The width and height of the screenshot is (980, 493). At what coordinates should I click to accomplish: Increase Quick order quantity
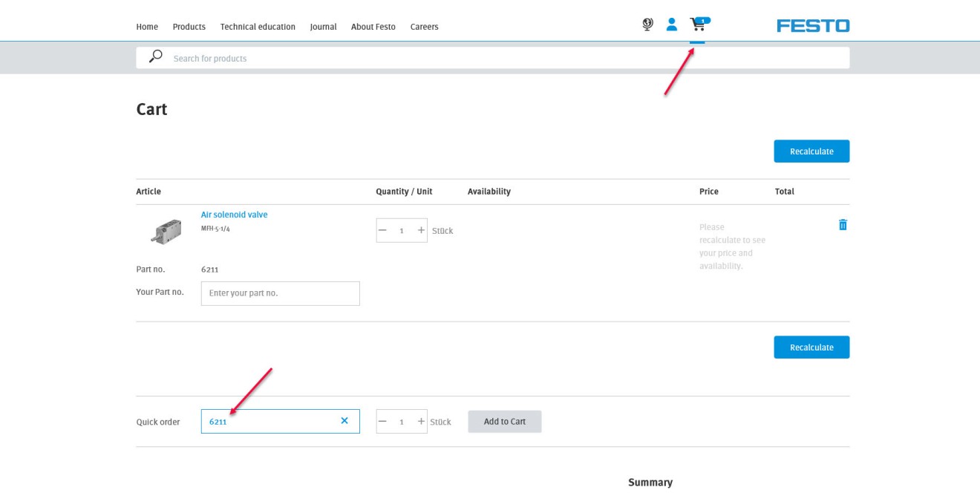tap(421, 421)
